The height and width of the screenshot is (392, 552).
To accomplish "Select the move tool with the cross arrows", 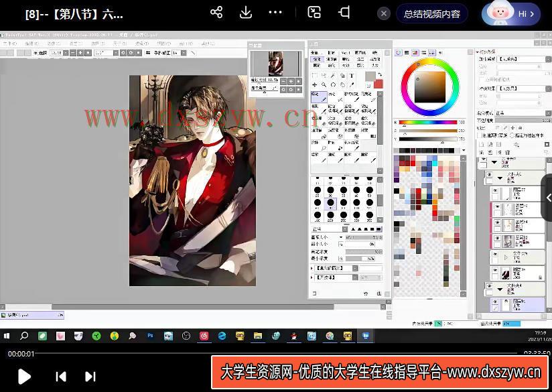I will (x=314, y=85).
